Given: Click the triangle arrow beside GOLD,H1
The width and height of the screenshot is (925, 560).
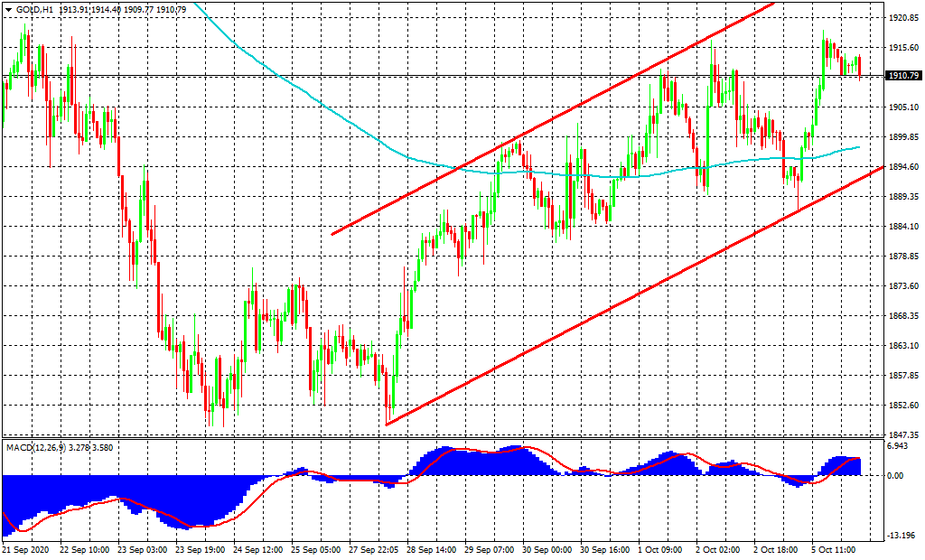Looking at the screenshot, I should pos(8,10).
